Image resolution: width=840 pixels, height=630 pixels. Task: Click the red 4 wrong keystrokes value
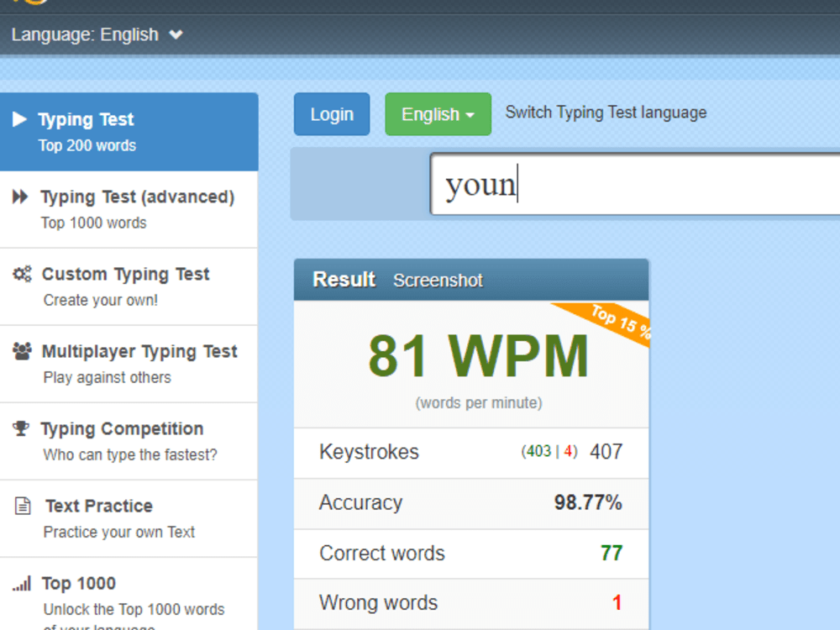(x=568, y=452)
